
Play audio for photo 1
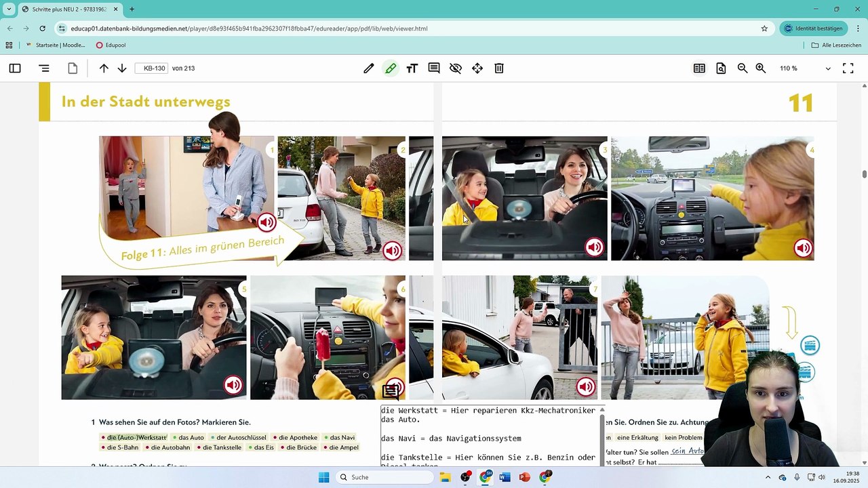[267, 222]
